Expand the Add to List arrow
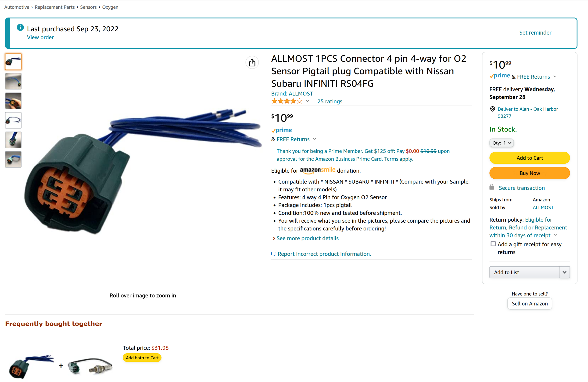The height and width of the screenshot is (382, 588). click(565, 272)
